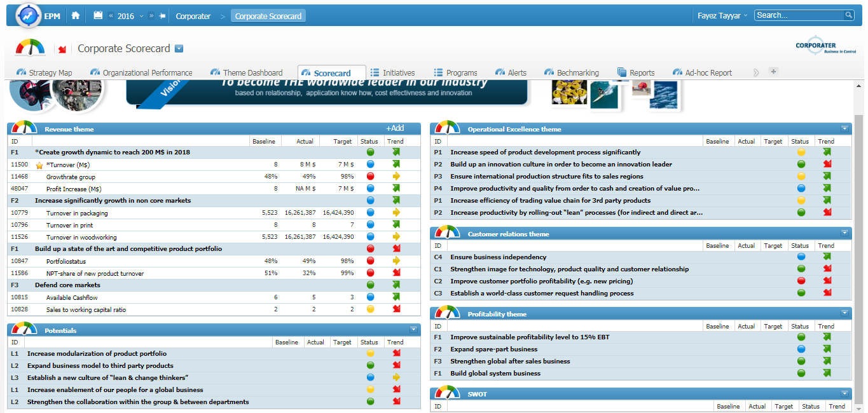Screen dimensions: 868x413
Task: Click the yellow trend arrow for Growthrate group
Action: [x=396, y=177]
